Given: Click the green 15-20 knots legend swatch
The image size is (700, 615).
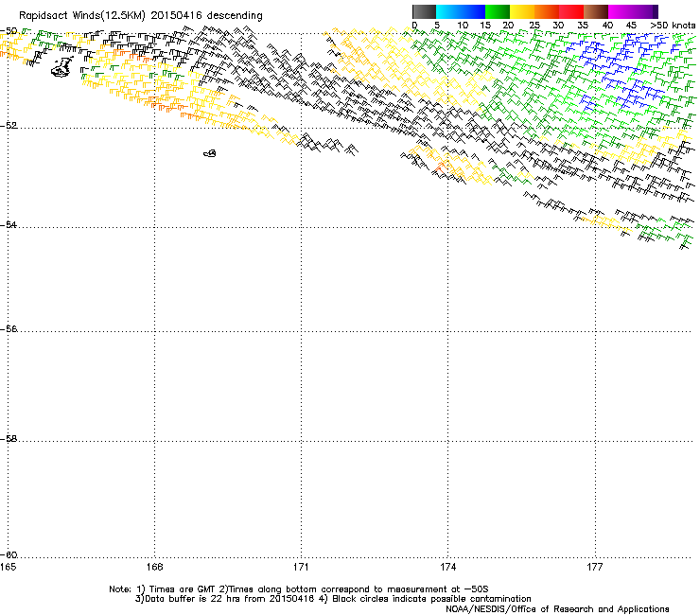Looking at the screenshot, I should tap(498, 11).
